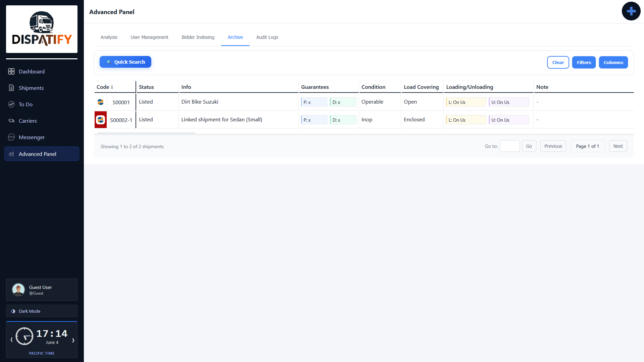Open the Carriers section
The height and width of the screenshot is (362, 644).
point(42,121)
